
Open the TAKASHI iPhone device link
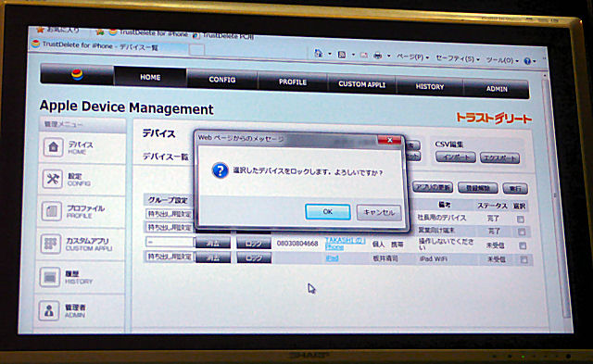(x=344, y=244)
